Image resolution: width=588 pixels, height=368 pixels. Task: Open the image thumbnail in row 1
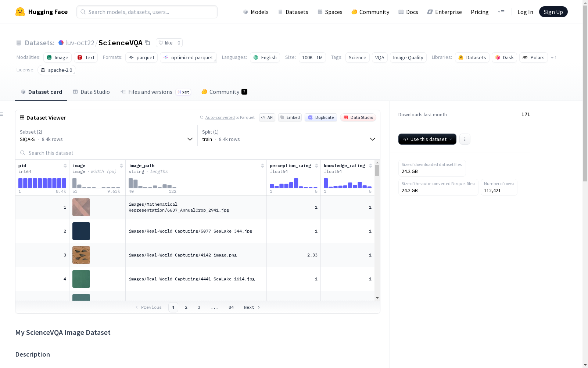click(81, 207)
